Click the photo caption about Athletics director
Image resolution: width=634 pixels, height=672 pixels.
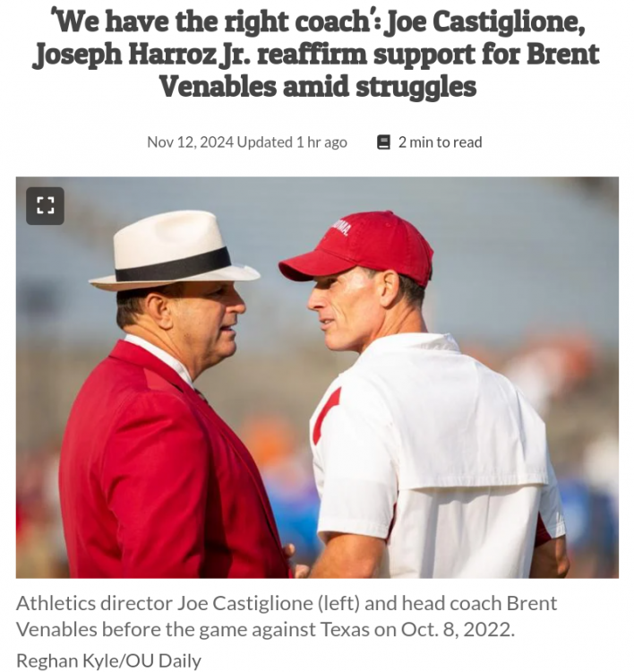(287, 616)
